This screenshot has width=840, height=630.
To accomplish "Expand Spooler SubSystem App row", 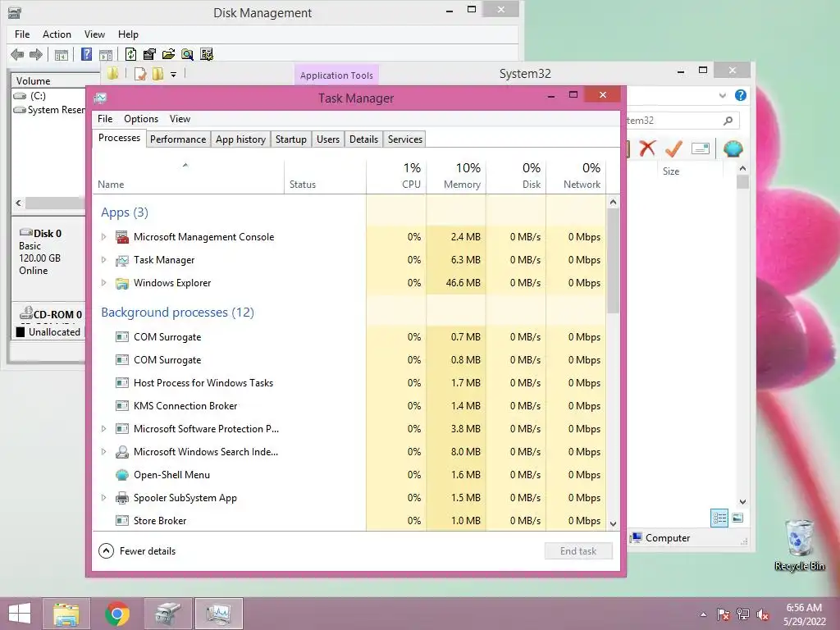I will click(x=104, y=498).
